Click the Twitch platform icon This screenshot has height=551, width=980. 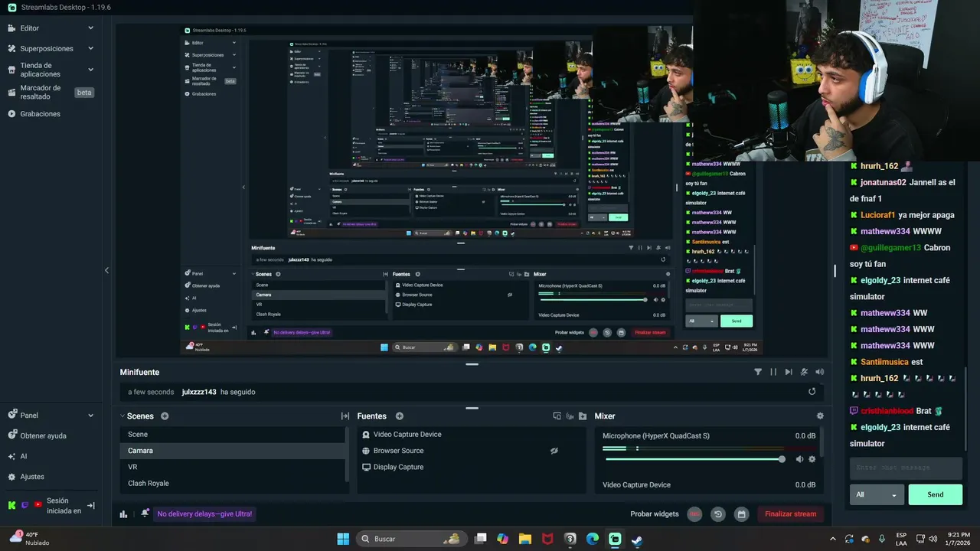[x=24, y=505]
